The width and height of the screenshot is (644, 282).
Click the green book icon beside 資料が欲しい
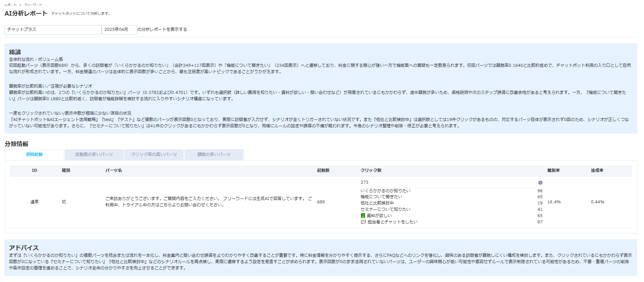pyautogui.click(x=363, y=216)
